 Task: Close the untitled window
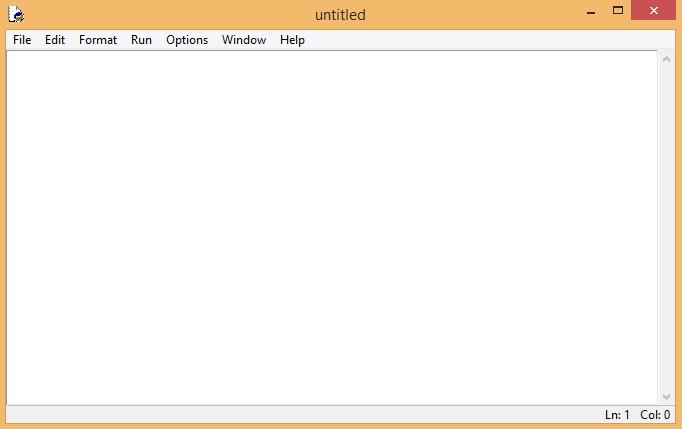coord(653,10)
